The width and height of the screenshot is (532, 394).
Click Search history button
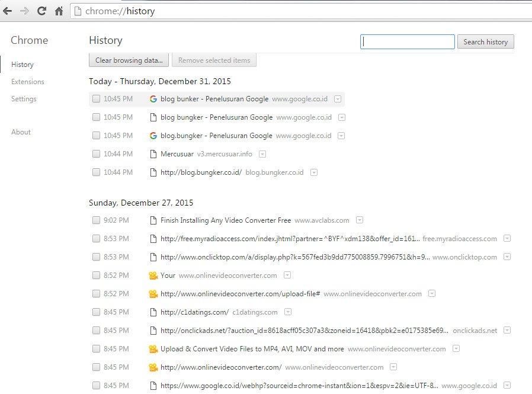486,41
